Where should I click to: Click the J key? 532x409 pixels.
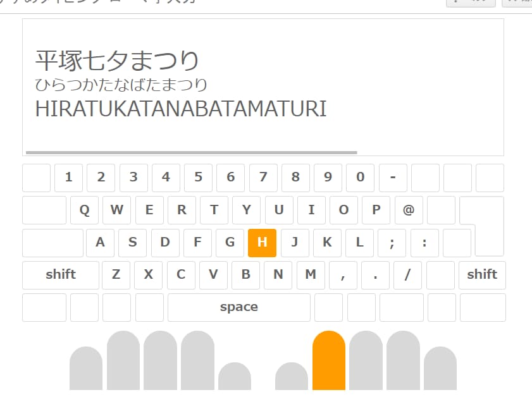[x=295, y=243]
